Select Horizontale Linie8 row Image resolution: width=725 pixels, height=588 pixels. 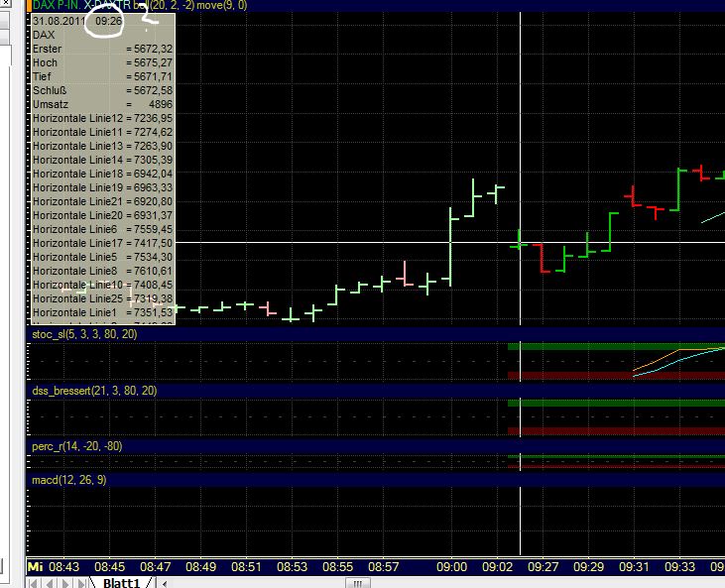click(x=102, y=271)
